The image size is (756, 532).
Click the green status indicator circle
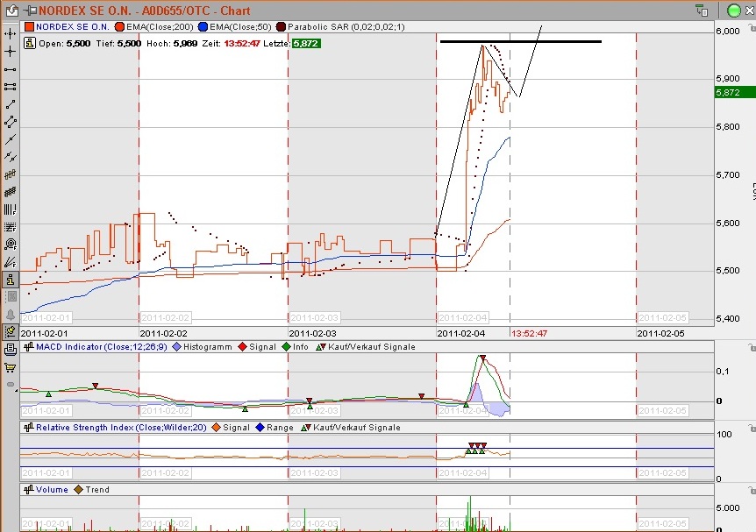click(x=734, y=11)
